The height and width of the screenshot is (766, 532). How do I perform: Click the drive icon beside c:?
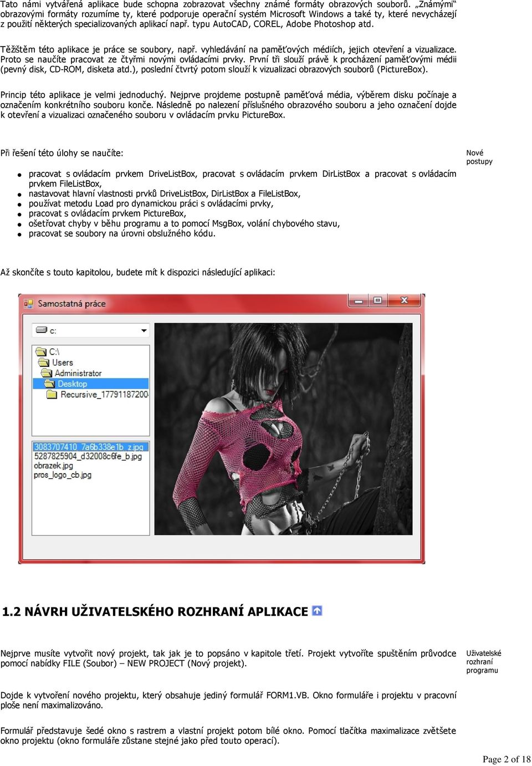pos(42,330)
